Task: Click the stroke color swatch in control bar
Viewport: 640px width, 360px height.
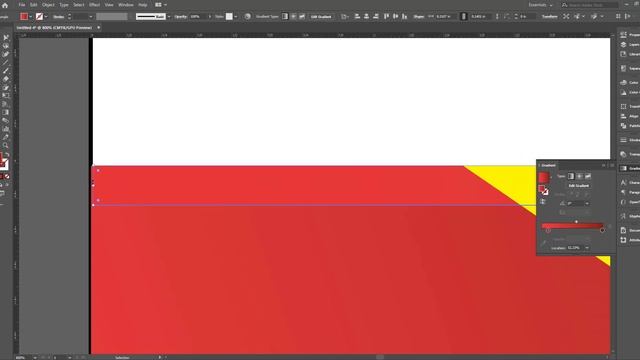Action: [x=39, y=17]
